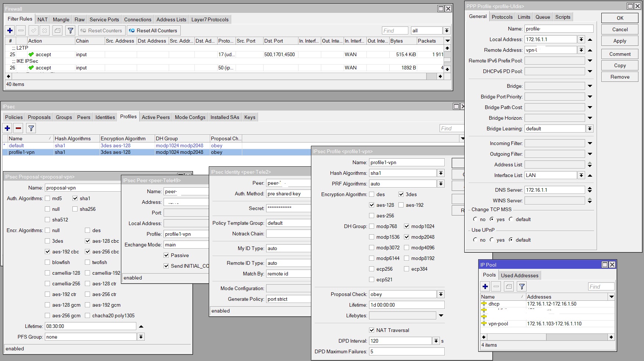Click the Firewall horizontal scrollbar right arrow

(440, 76)
